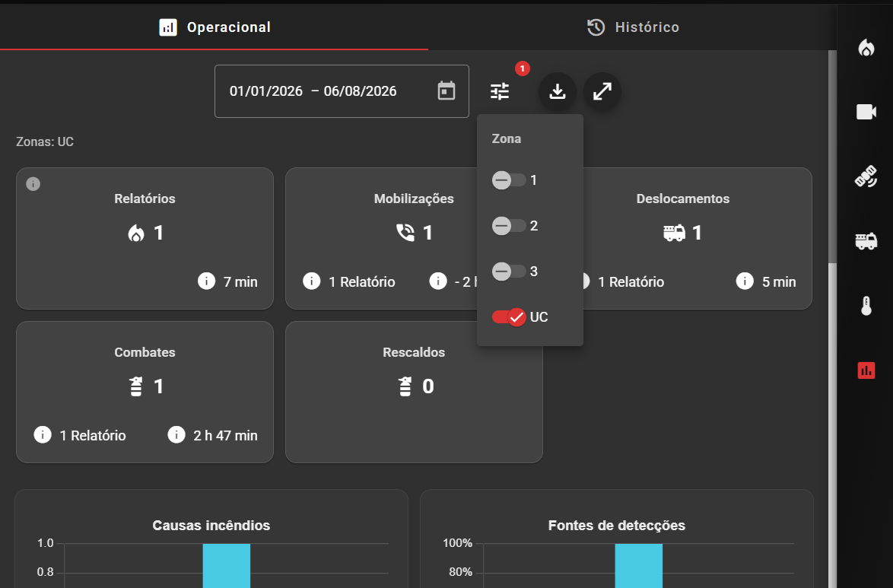Click the Fontes de detecções blue bar
893x588 pixels.
tap(638, 565)
